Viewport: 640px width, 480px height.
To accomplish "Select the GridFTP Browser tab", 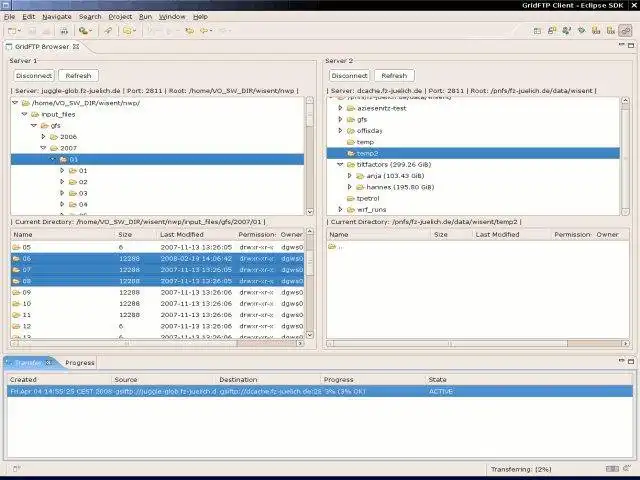I will point(42,47).
